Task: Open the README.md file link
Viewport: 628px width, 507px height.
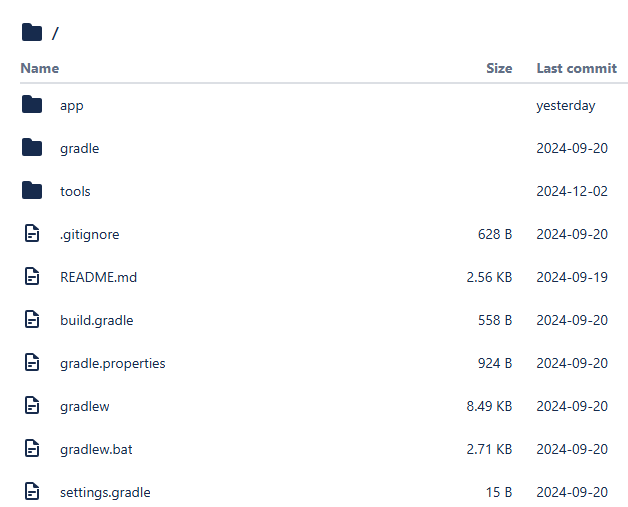Action: pyautogui.click(x=98, y=277)
